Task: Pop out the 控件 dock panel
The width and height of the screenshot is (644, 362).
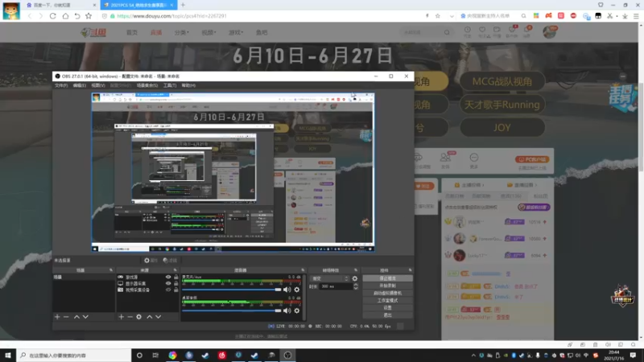Action: (411, 270)
